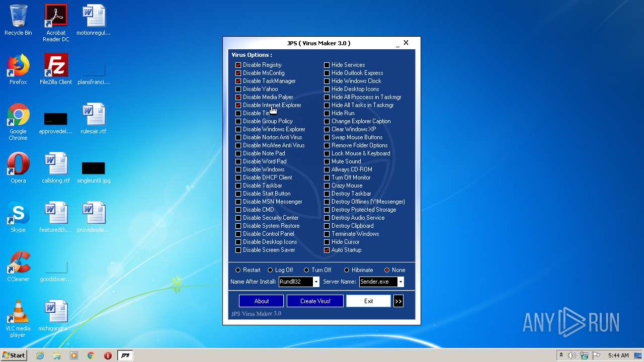Select the motionregul document icon
Image resolution: width=644 pixels, height=362 pixels.
94,20
